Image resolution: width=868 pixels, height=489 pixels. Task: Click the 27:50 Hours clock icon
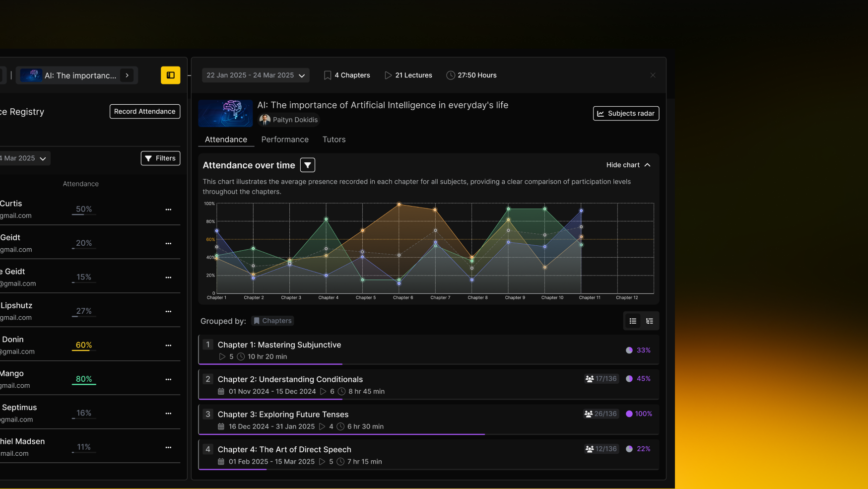pyautogui.click(x=451, y=75)
